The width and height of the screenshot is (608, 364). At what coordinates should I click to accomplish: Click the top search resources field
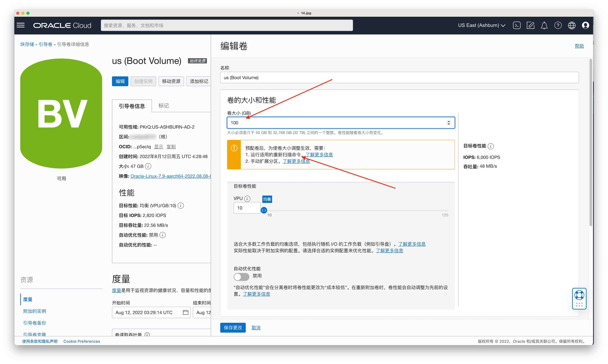(227, 25)
